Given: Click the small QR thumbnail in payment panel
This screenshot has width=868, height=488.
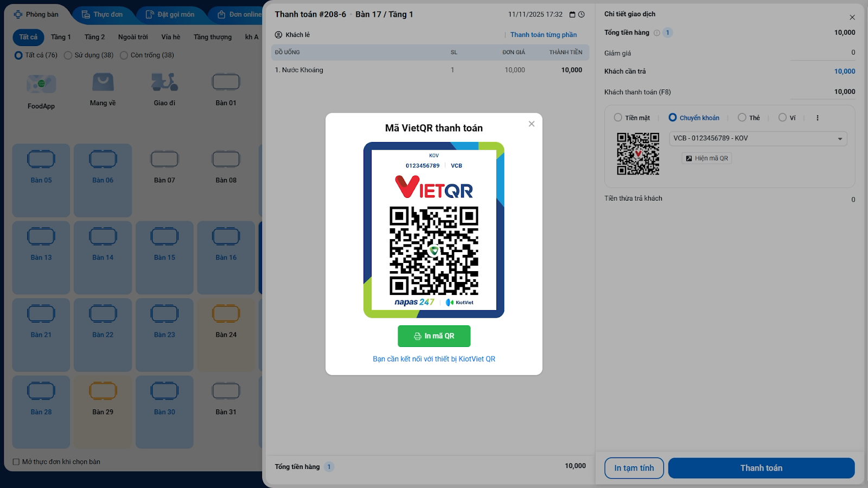Looking at the screenshot, I should (x=638, y=154).
